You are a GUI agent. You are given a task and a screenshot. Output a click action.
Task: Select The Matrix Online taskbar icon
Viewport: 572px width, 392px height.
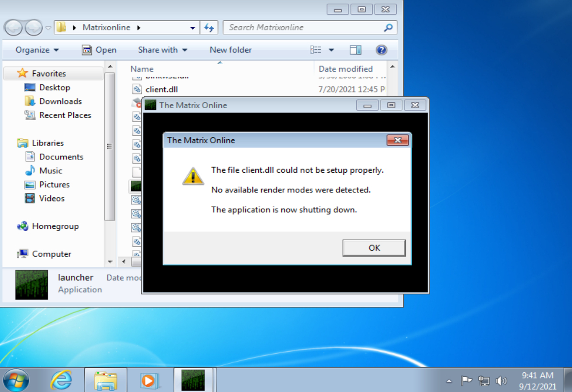click(x=193, y=381)
